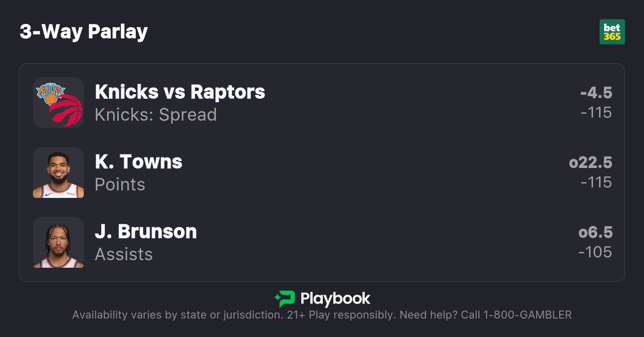
Task: Click the -115 odds for Knicks spread
Action: point(596,113)
